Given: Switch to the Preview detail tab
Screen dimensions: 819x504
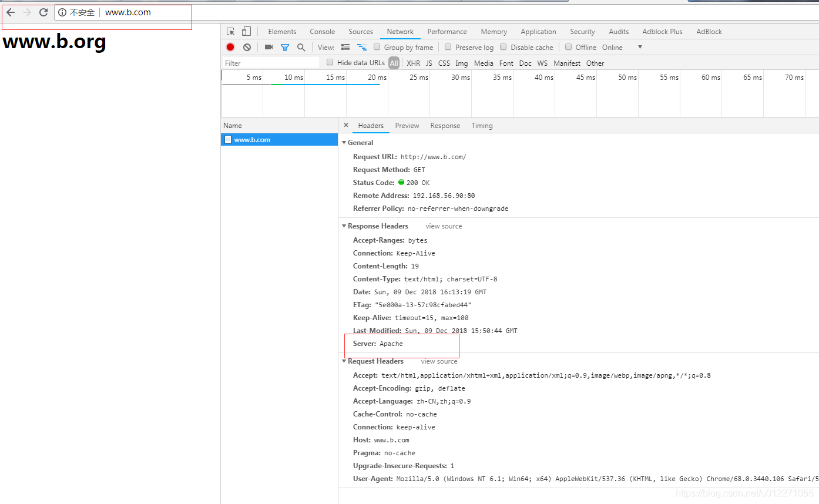Looking at the screenshot, I should tap(407, 126).
